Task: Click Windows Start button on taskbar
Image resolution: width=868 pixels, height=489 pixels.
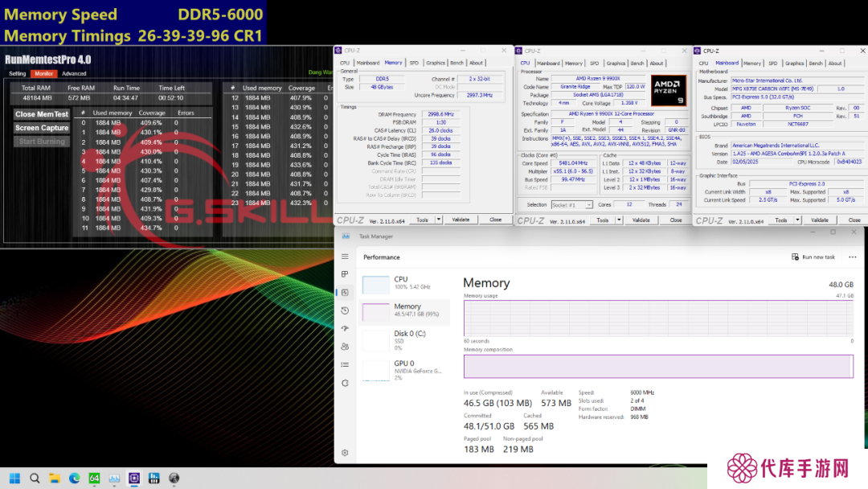Action: coord(15,478)
